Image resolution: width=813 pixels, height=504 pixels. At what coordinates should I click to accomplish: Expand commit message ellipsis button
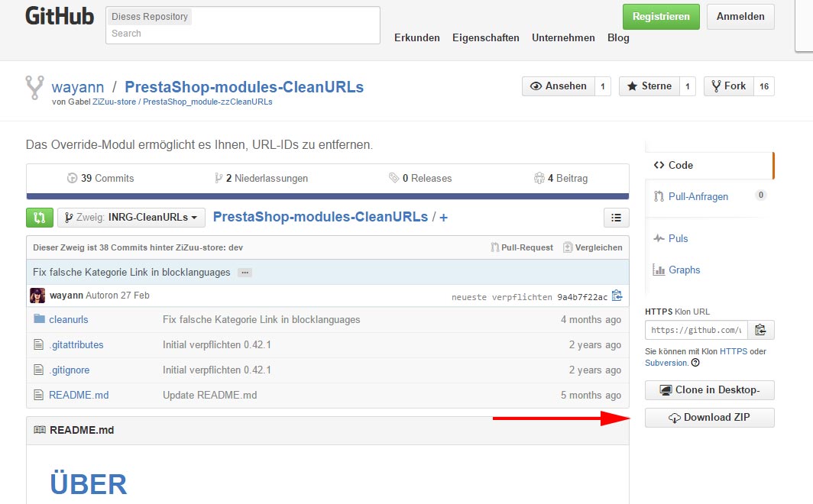click(x=245, y=273)
